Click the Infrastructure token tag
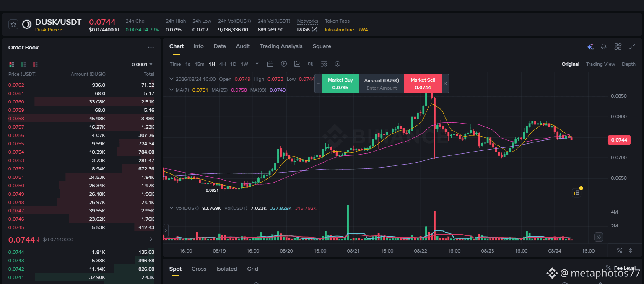 (x=339, y=30)
